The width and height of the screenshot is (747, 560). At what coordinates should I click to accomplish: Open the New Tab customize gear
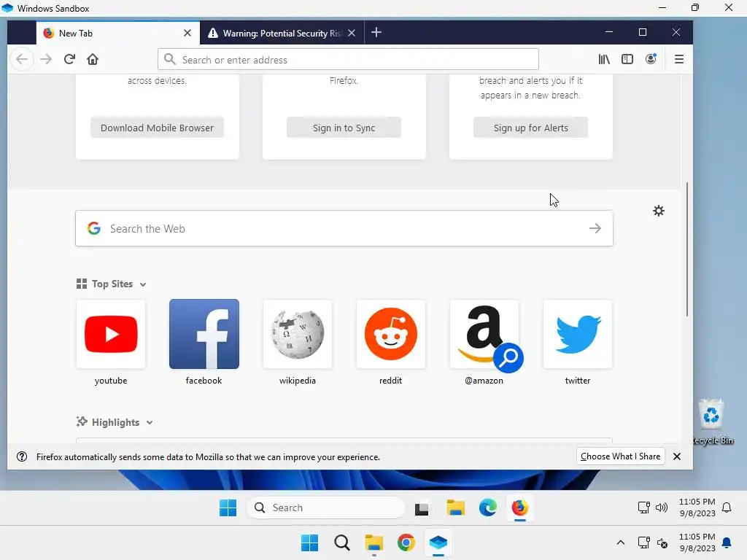coord(659,211)
